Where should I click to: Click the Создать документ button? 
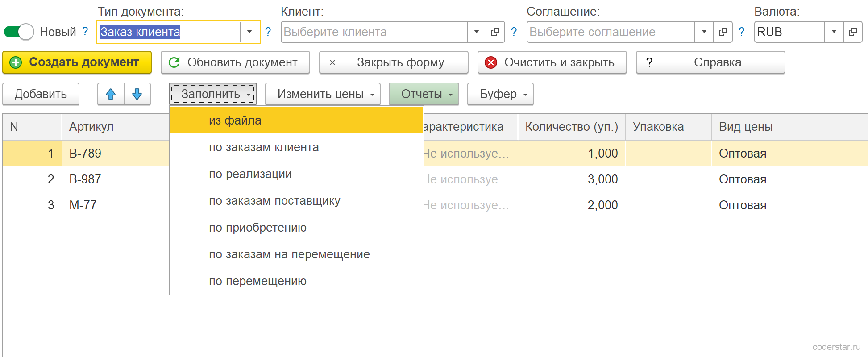click(x=77, y=62)
